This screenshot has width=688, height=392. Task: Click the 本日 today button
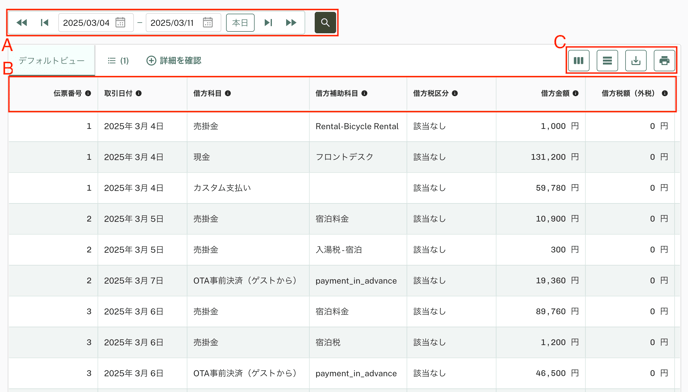240,22
